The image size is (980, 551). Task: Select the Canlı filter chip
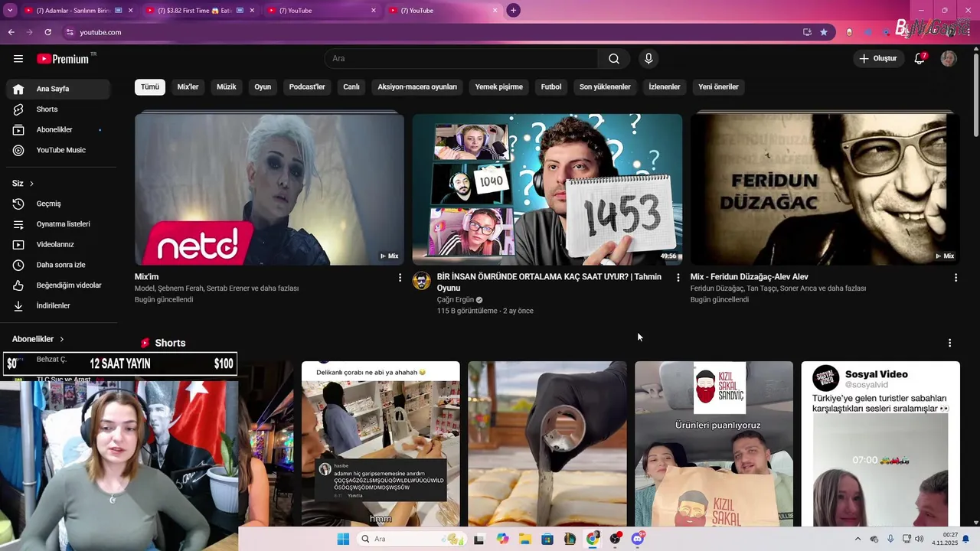click(x=351, y=87)
